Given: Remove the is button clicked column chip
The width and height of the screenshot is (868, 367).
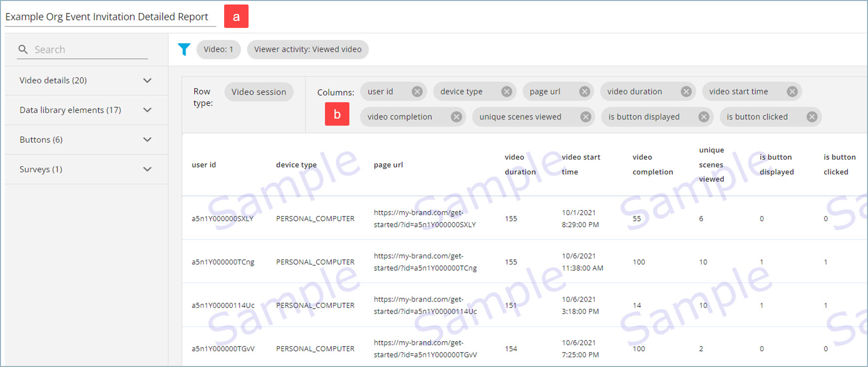Looking at the screenshot, I should [x=812, y=117].
